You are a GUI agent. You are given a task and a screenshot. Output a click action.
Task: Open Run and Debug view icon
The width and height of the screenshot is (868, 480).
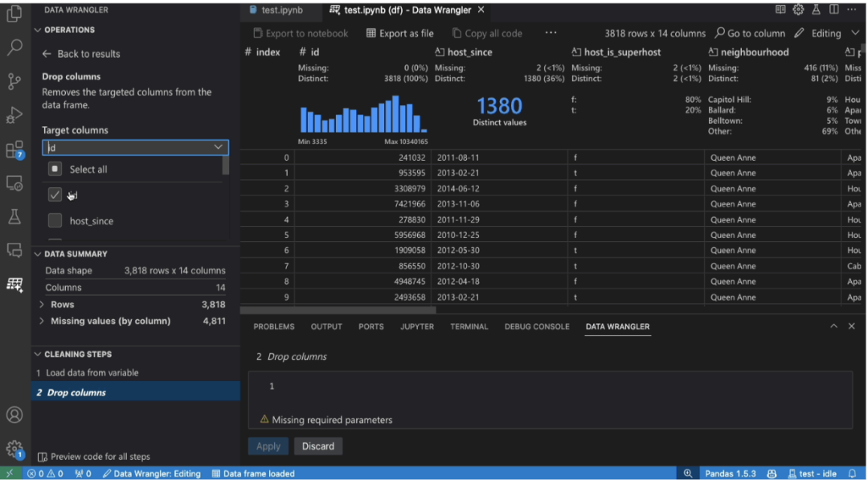pyautogui.click(x=14, y=115)
